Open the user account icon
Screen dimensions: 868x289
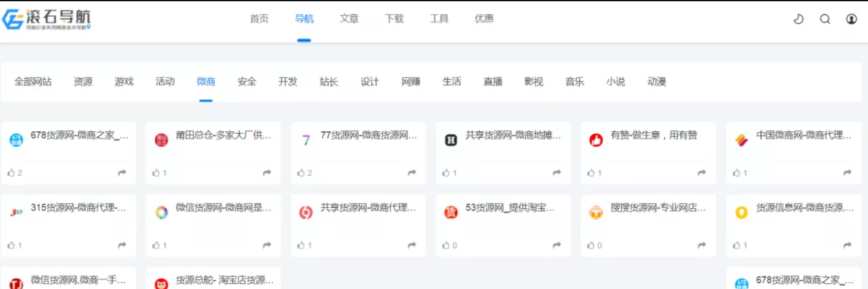(851, 19)
